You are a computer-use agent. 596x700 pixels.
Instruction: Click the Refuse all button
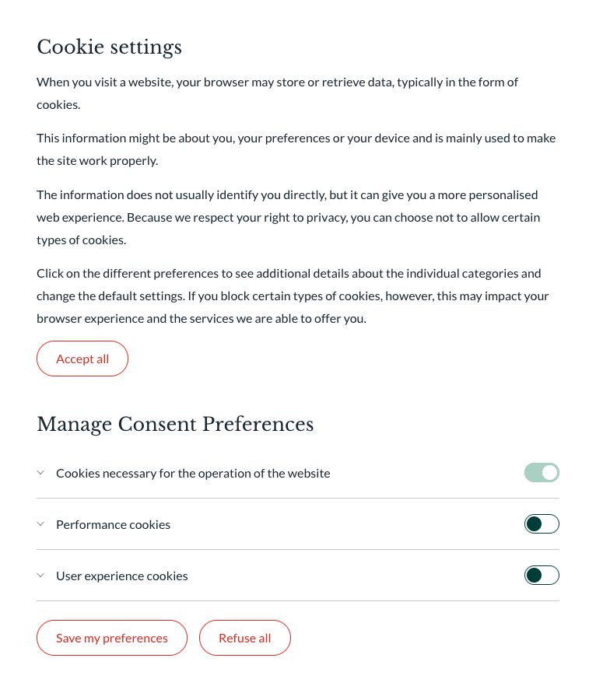pos(244,637)
